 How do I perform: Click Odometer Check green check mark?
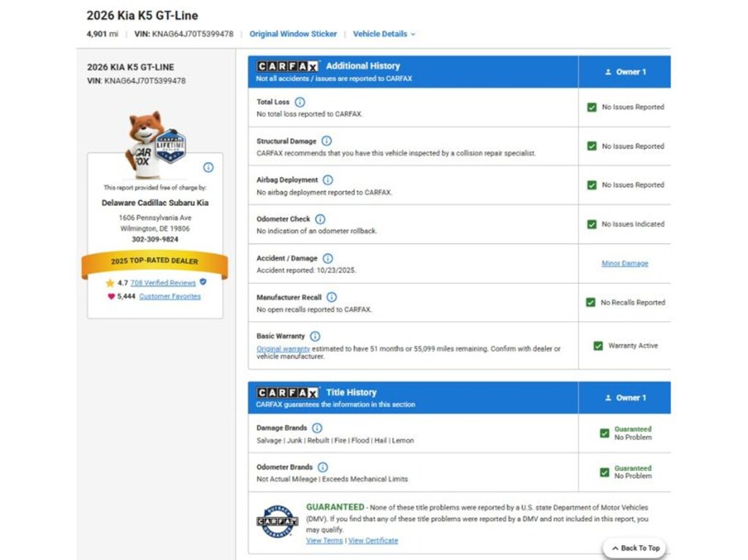pyautogui.click(x=592, y=224)
